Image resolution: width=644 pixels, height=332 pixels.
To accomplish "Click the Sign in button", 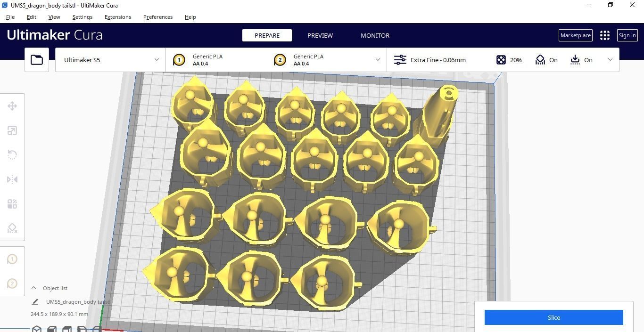I will pyautogui.click(x=627, y=35).
